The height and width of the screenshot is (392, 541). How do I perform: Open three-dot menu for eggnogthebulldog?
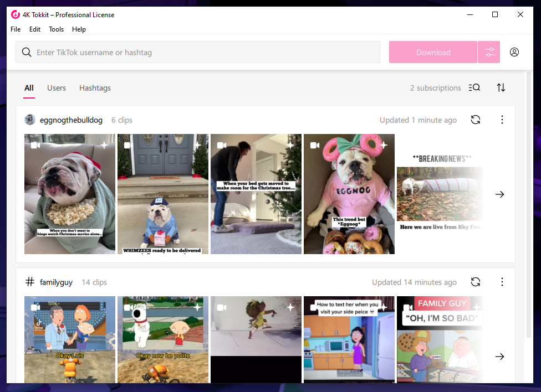[x=502, y=120]
